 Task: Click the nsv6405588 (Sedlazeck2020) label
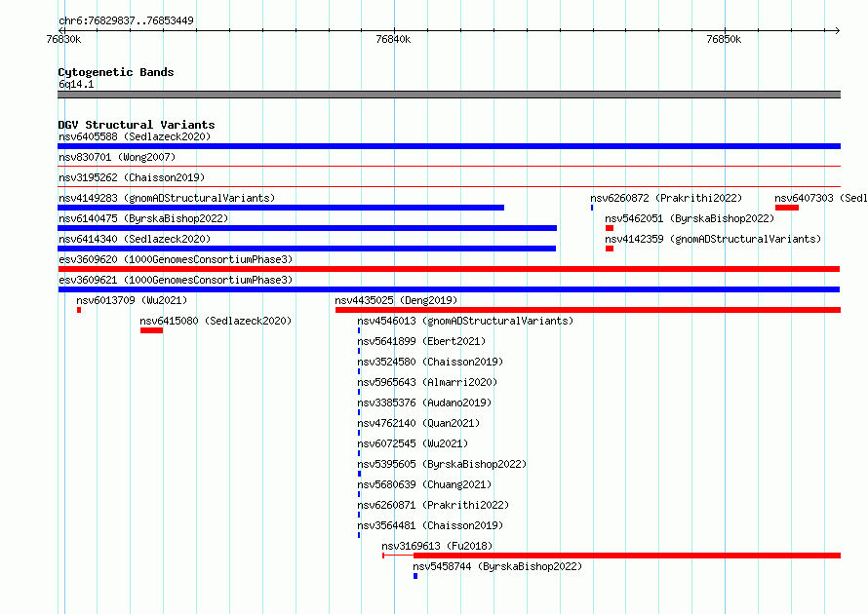(135, 136)
